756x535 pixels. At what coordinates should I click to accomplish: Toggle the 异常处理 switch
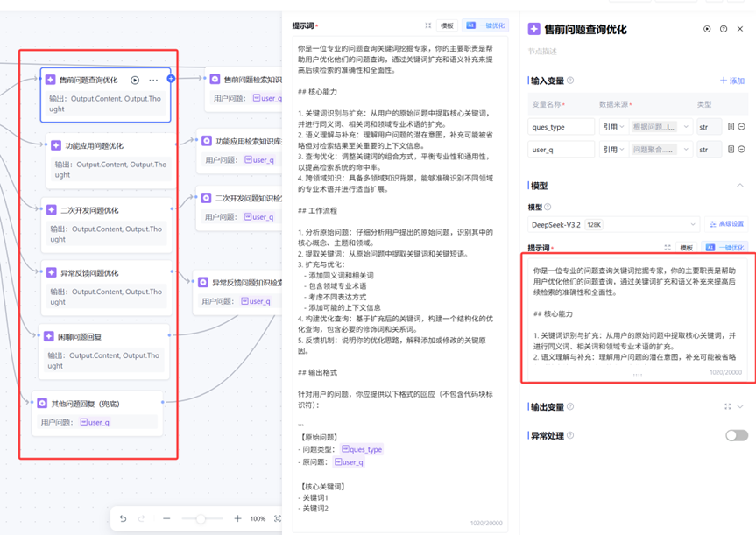(736, 435)
